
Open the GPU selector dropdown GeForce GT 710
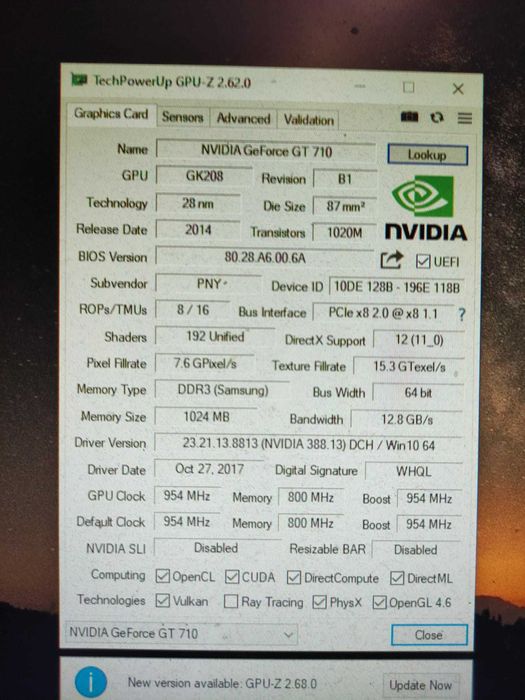tap(181, 633)
